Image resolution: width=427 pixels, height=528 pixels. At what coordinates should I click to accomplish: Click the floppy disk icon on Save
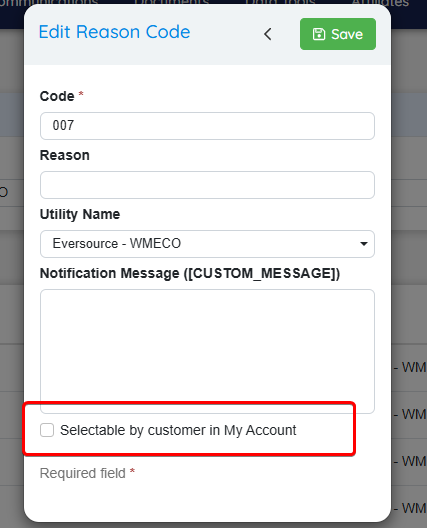click(319, 34)
